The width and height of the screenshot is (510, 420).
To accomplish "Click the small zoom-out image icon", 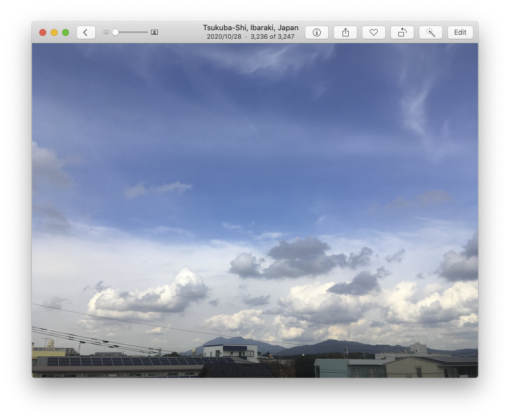I will coord(106,32).
